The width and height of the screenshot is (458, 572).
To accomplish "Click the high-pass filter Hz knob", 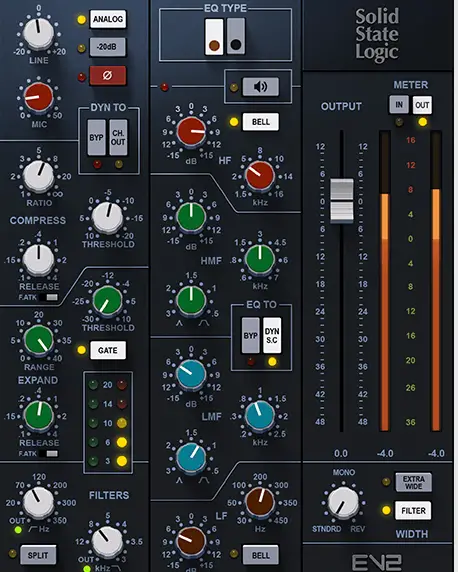I will pos(38,502).
